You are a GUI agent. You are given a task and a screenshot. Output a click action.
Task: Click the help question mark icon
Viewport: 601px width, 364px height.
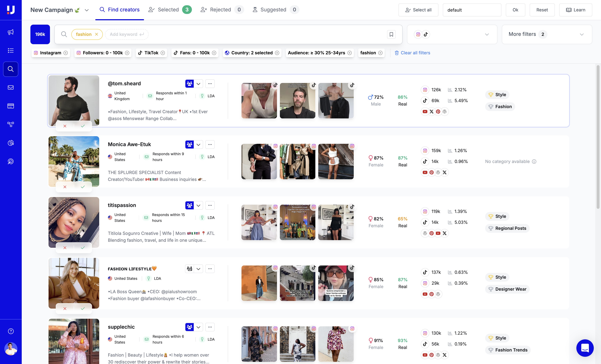(x=10, y=331)
